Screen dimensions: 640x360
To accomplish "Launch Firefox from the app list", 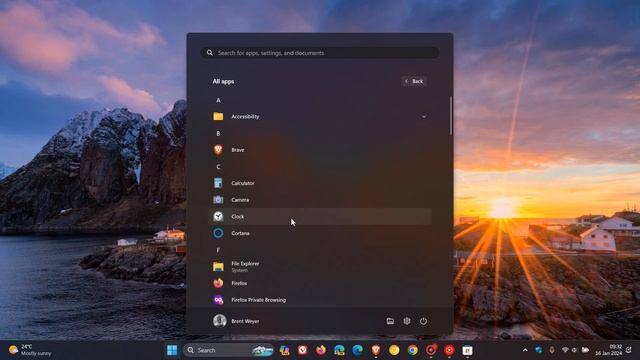I will point(320,283).
